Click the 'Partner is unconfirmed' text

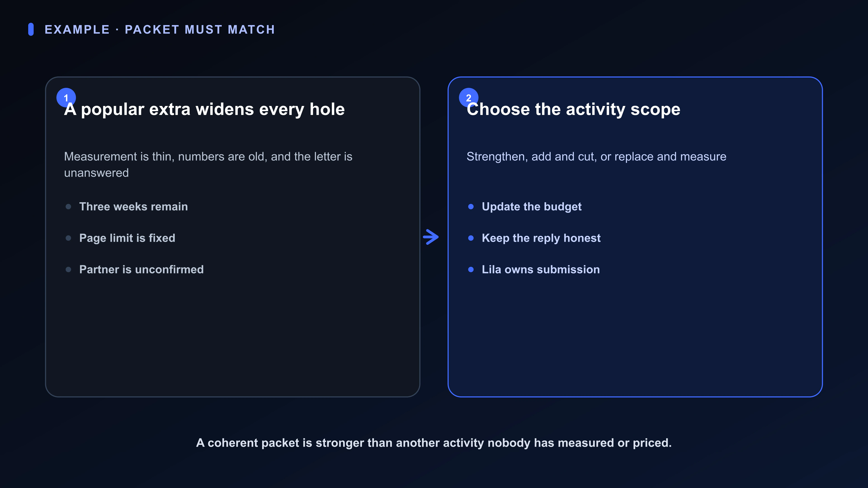(142, 270)
